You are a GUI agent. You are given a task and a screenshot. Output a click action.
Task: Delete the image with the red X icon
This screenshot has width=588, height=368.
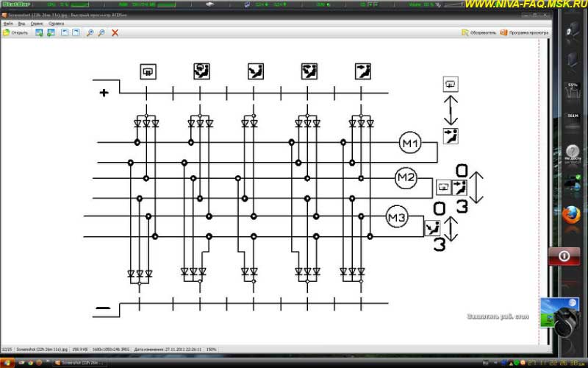(115, 32)
